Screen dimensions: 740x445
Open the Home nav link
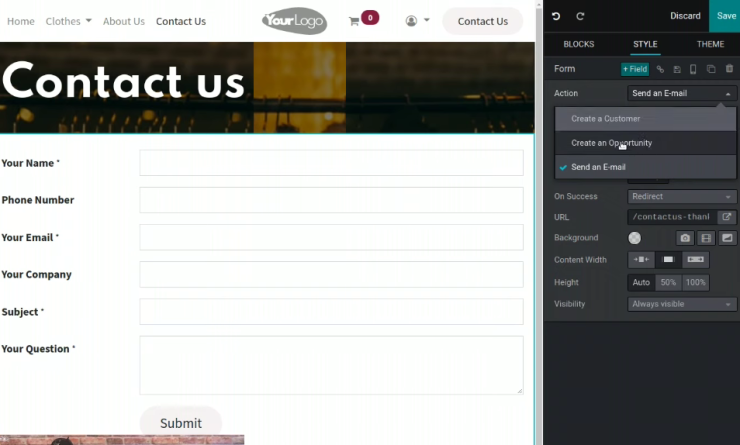pos(21,21)
